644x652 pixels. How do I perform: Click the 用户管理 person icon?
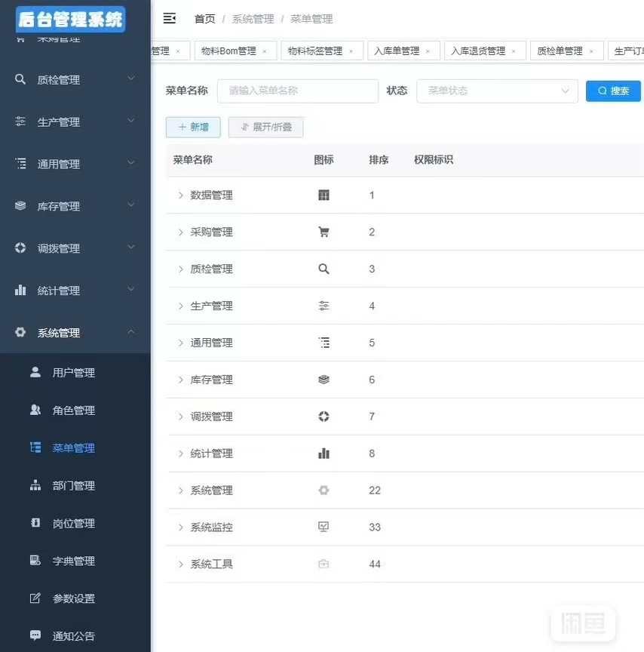[35, 372]
